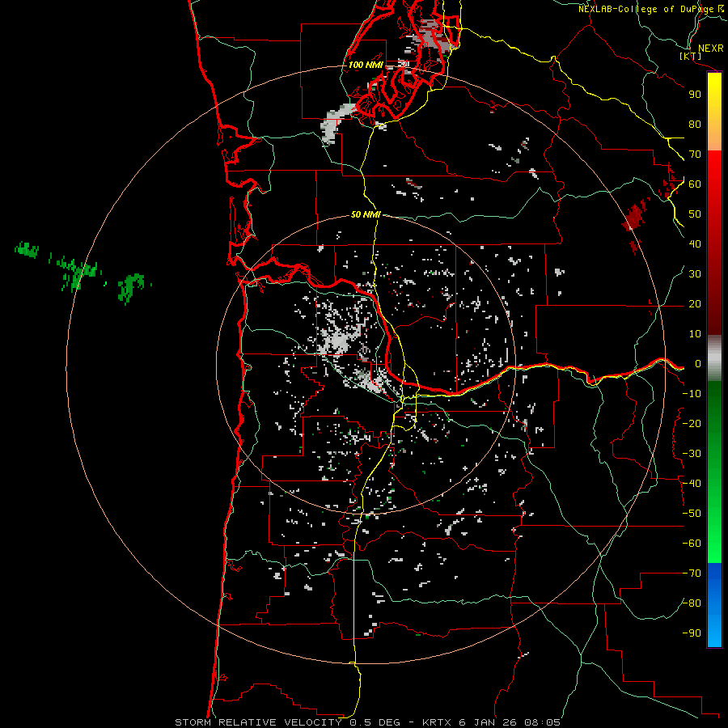
Task: Click the -20 value on the velocity scale
Action: click(692, 424)
